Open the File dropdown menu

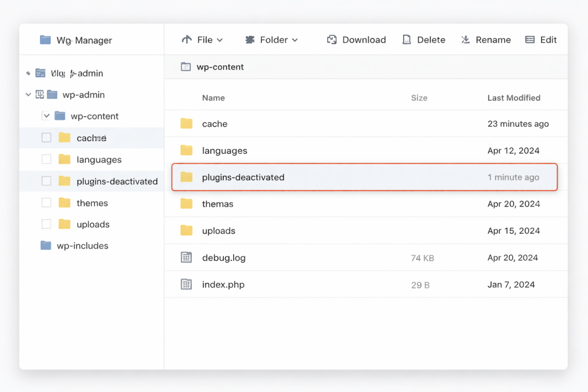click(x=203, y=40)
